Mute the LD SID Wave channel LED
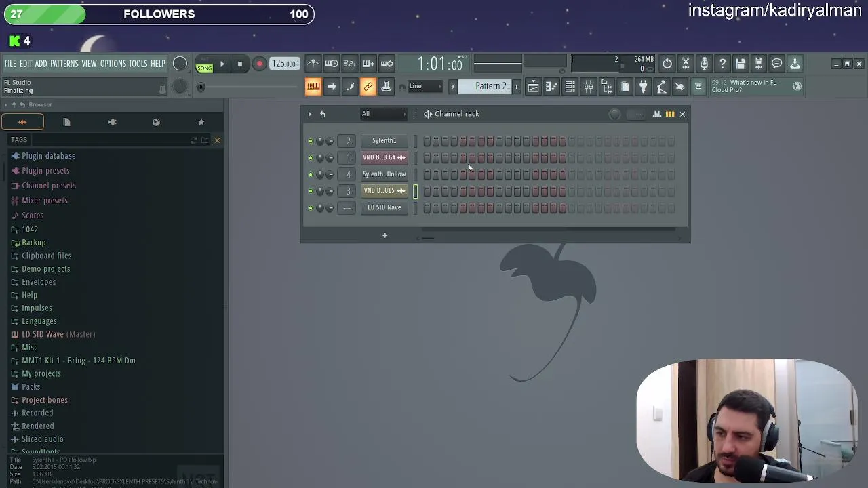 [311, 208]
